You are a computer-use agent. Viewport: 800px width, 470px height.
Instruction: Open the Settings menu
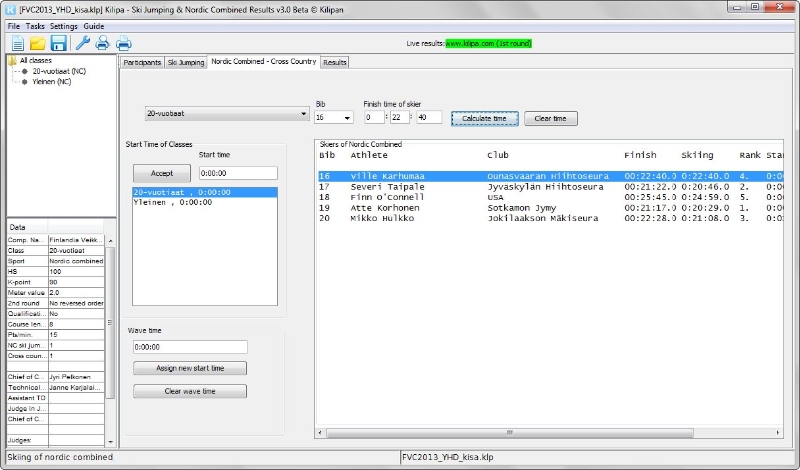(64, 26)
